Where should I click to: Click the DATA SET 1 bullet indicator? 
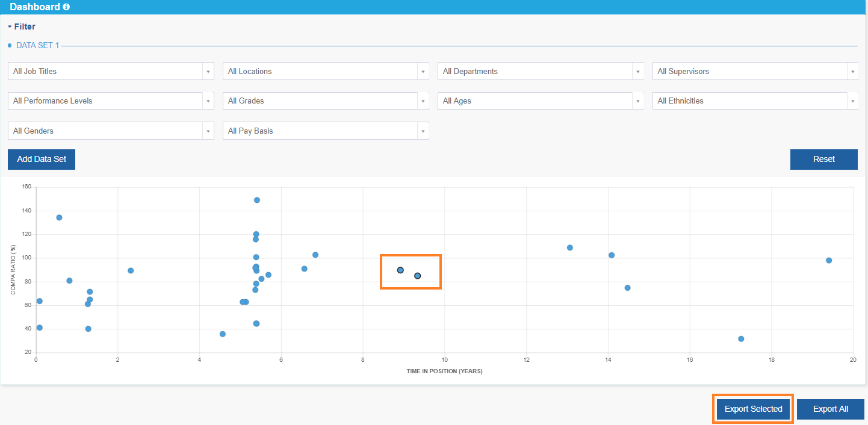point(8,45)
